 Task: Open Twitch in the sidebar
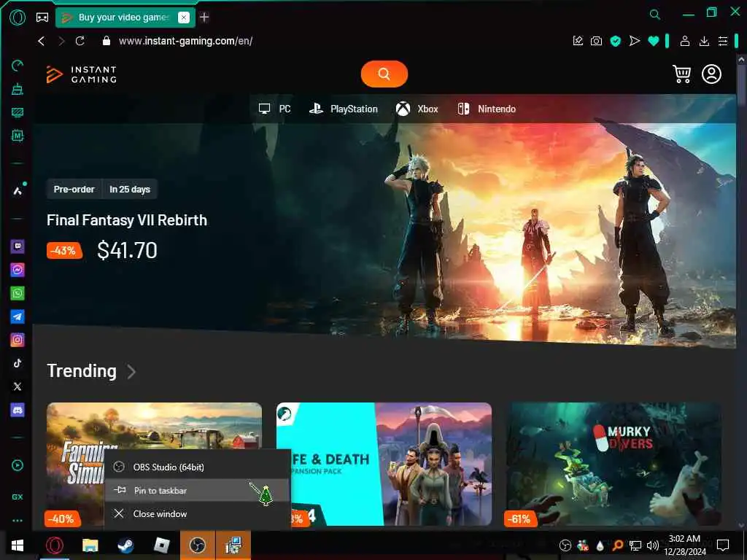18,246
